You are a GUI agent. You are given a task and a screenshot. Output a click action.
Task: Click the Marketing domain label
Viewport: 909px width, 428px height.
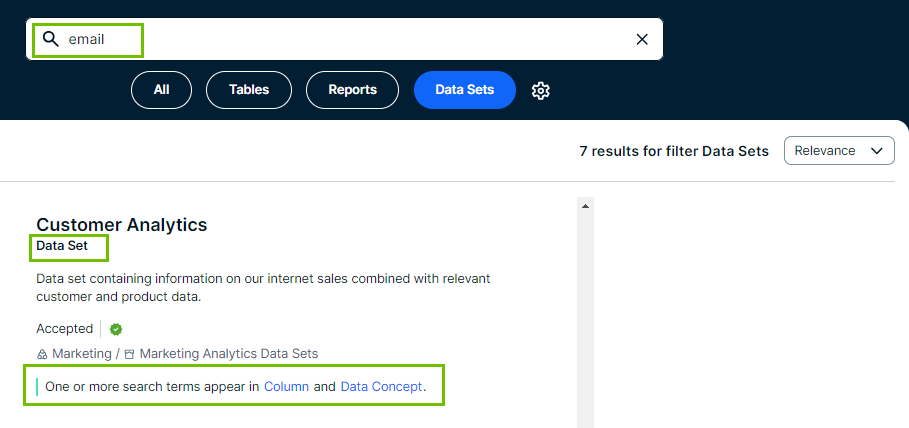(80, 354)
